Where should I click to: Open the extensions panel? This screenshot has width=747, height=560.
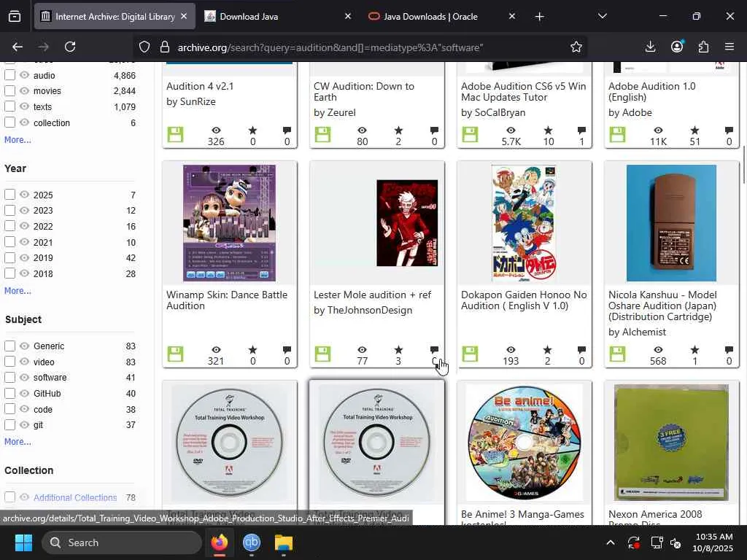tap(704, 47)
